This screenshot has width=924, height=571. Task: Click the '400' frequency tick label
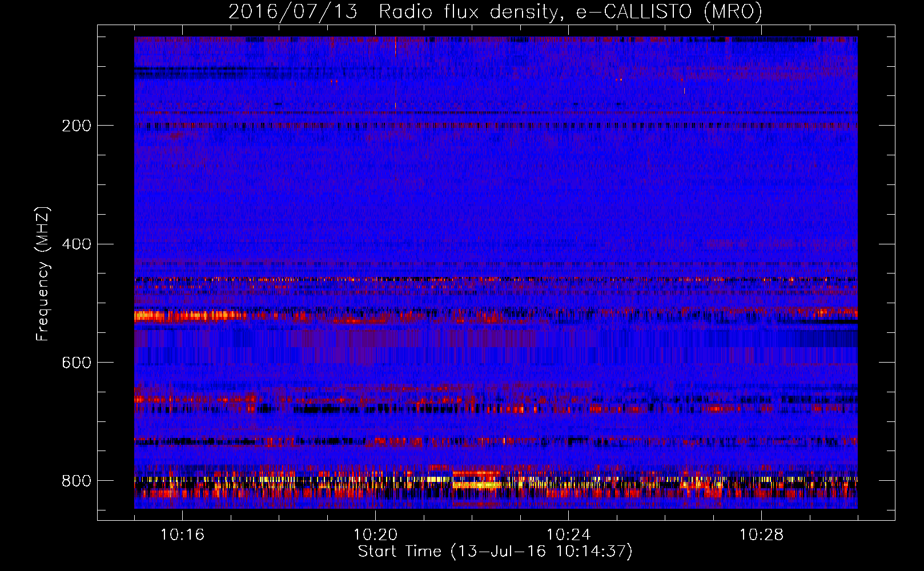point(77,244)
